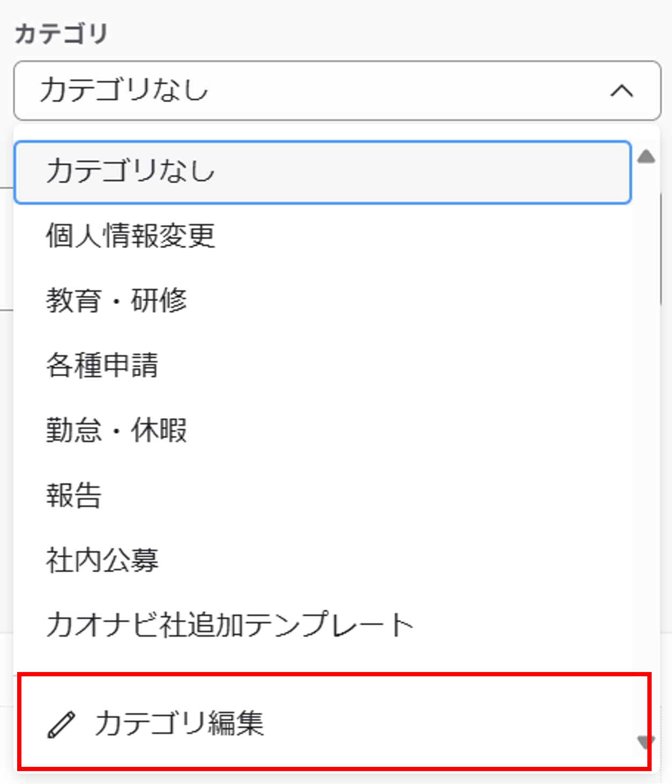
Task: Click the カテゴリなし text in the closed dropdown field
Action: tap(124, 89)
